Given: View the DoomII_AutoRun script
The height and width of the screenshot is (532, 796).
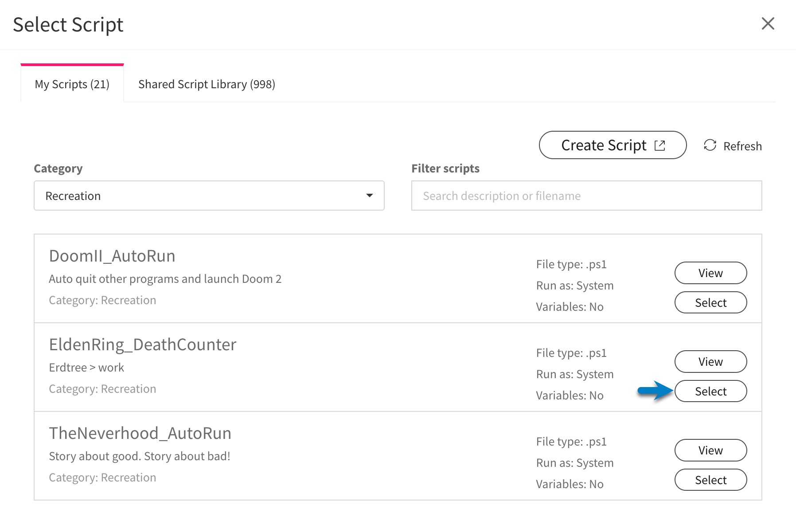Looking at the screenshot, I should click(x=710, y=273).
